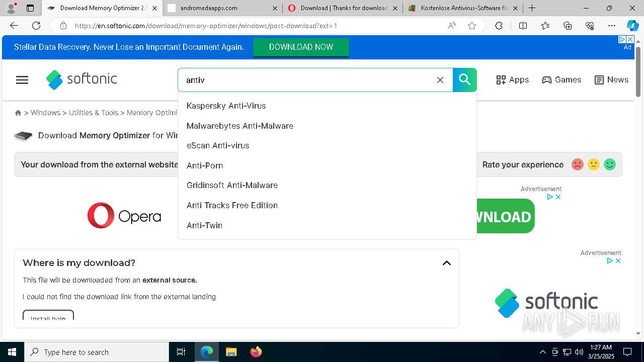Click DOWNLOAD NOW in Stellar banner
644x362 pixels.
[301, 47]
